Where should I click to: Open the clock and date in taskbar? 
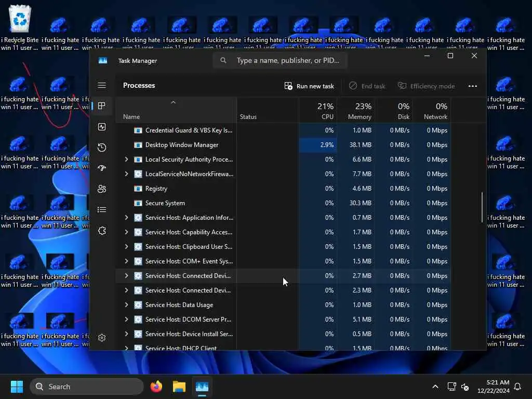click(494, 387)
